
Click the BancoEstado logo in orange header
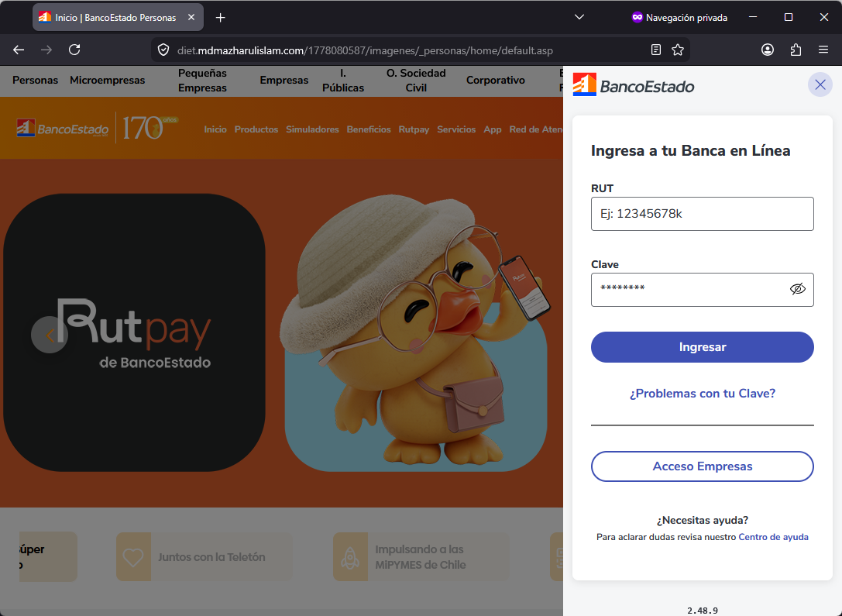[x=63, y=129]
